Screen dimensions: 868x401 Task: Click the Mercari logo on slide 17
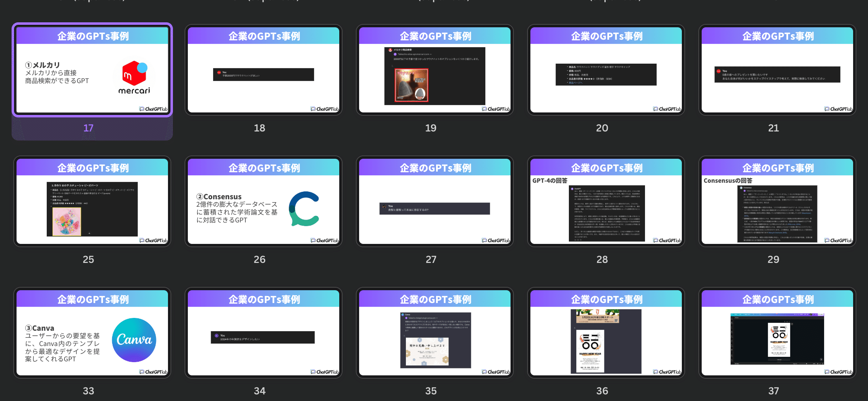coord(134,78)
